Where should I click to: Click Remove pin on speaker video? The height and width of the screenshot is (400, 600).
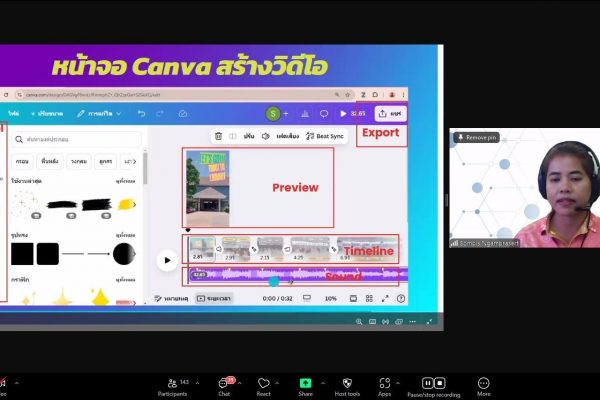pyautogui.click(x=477, y=137)
